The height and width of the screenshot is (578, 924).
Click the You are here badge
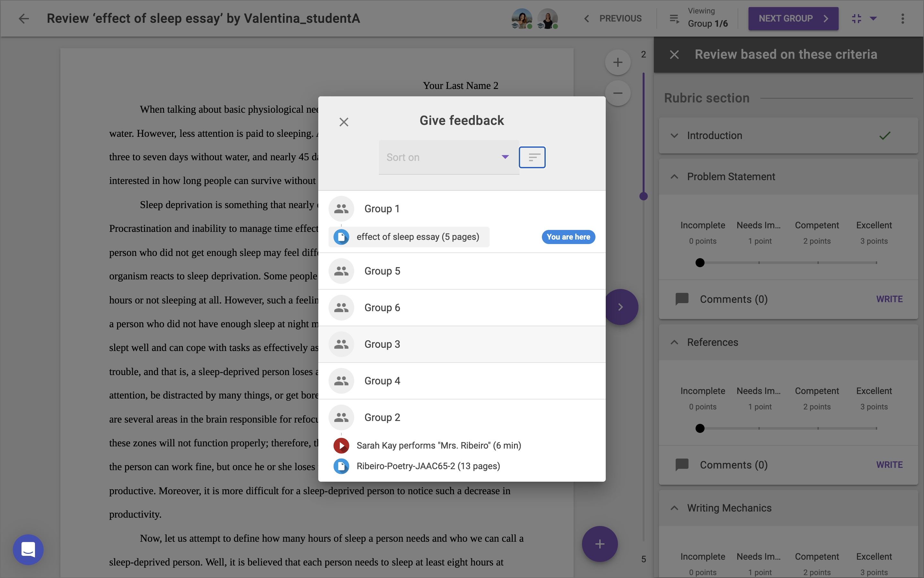coord(568,237)
